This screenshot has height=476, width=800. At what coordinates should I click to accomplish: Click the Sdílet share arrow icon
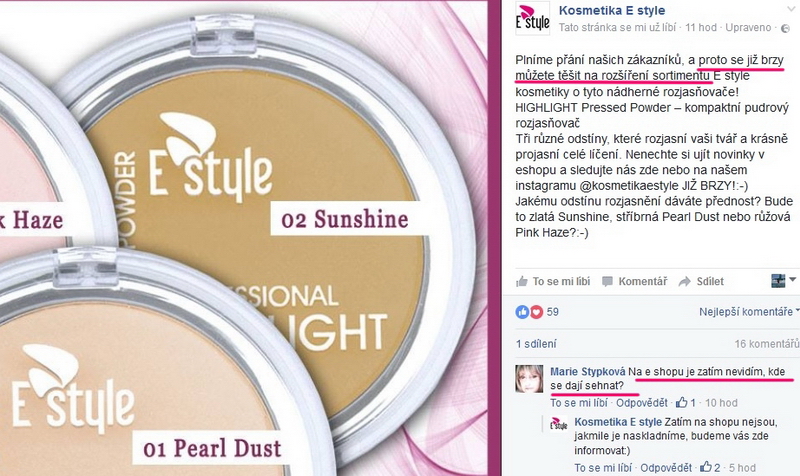(x=685, y=282)
